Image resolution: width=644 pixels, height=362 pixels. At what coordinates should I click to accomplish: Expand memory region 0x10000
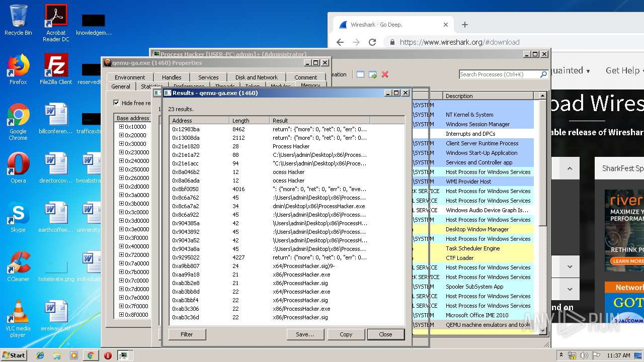point(121,127)
